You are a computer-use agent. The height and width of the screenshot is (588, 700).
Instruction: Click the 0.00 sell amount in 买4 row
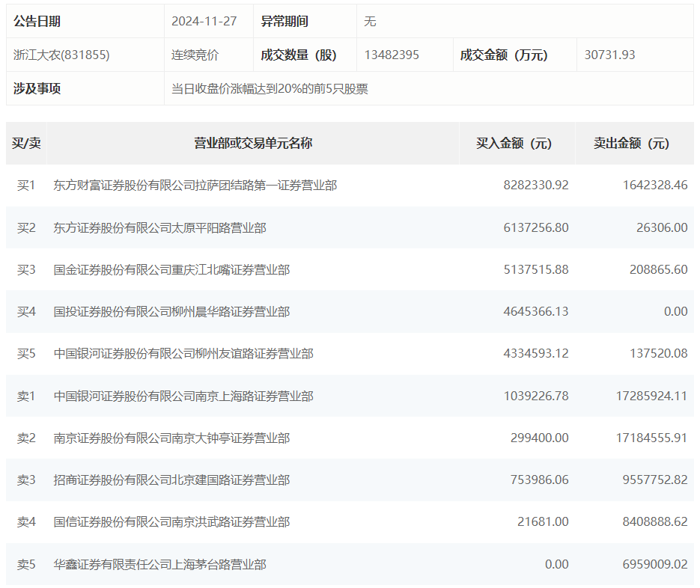675,311
